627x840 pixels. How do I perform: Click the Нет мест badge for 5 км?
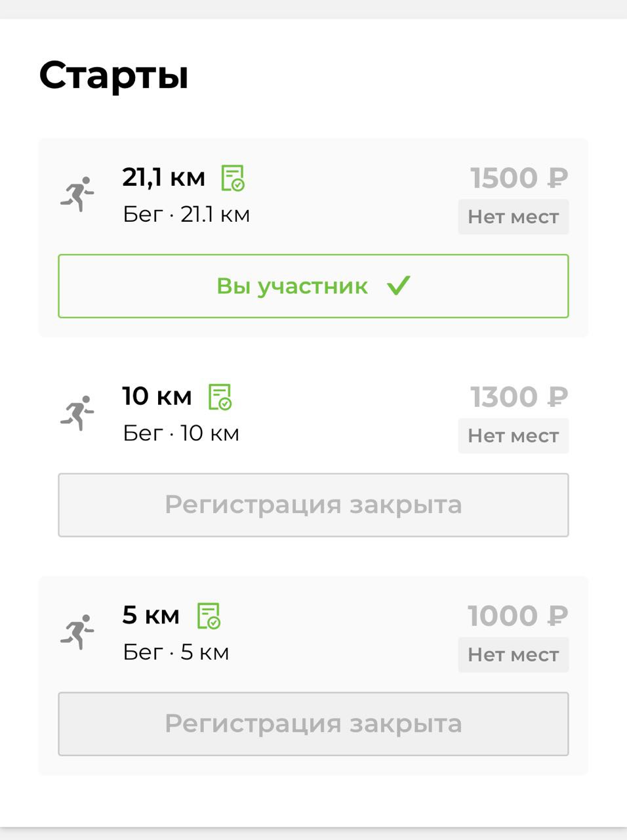click(x=514, y=654)
